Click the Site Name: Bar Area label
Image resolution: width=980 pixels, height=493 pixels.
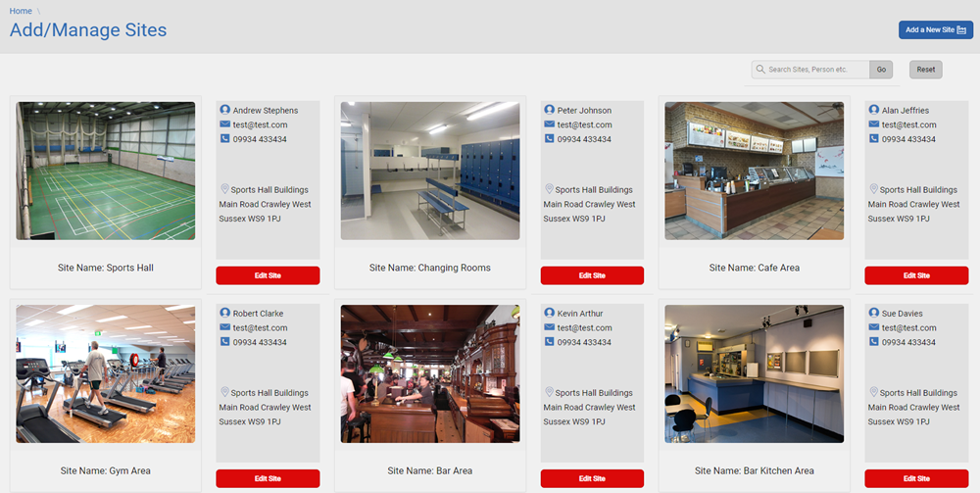430,470
